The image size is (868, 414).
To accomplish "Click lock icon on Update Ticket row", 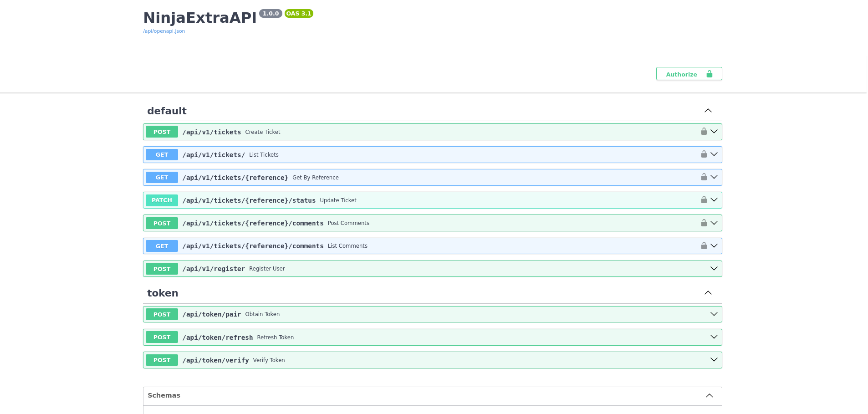I will click(x=704, y=200).
